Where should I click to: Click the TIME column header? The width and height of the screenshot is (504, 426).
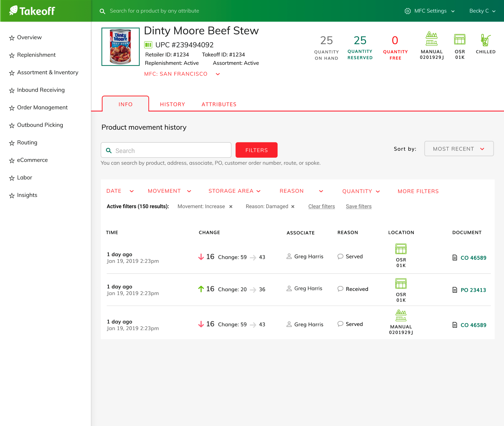tap(112, 232)
